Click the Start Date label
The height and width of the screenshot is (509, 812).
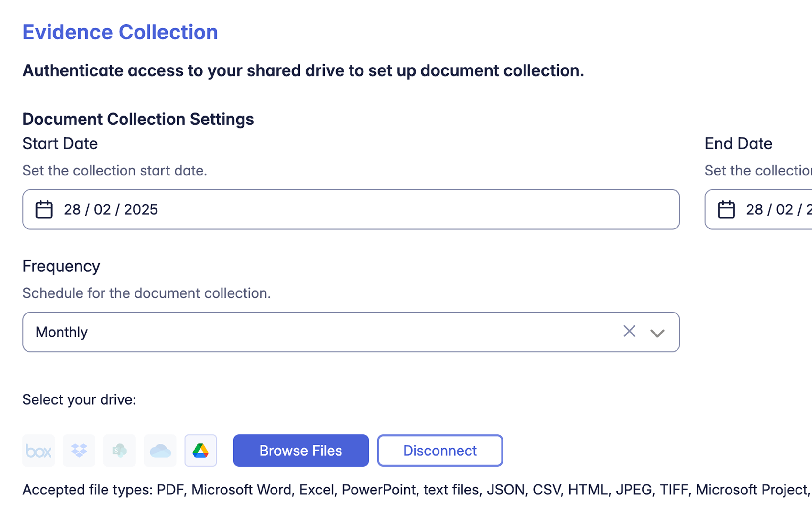[60, 144]
